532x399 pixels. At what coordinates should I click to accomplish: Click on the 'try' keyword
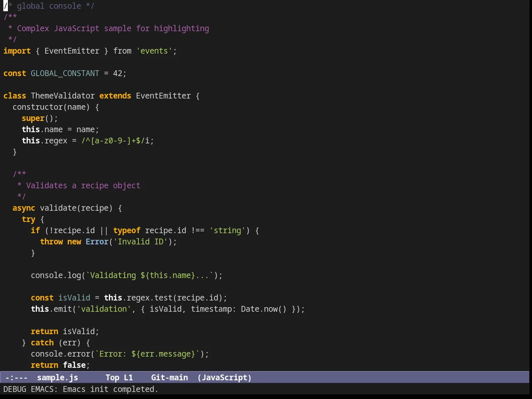click(x=28, y=219)
